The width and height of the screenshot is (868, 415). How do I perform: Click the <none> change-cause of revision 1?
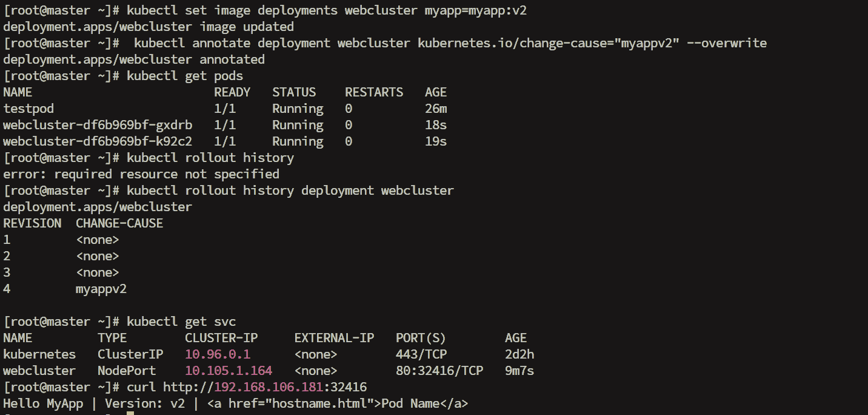pyautogui.click(x=98, y=240)
